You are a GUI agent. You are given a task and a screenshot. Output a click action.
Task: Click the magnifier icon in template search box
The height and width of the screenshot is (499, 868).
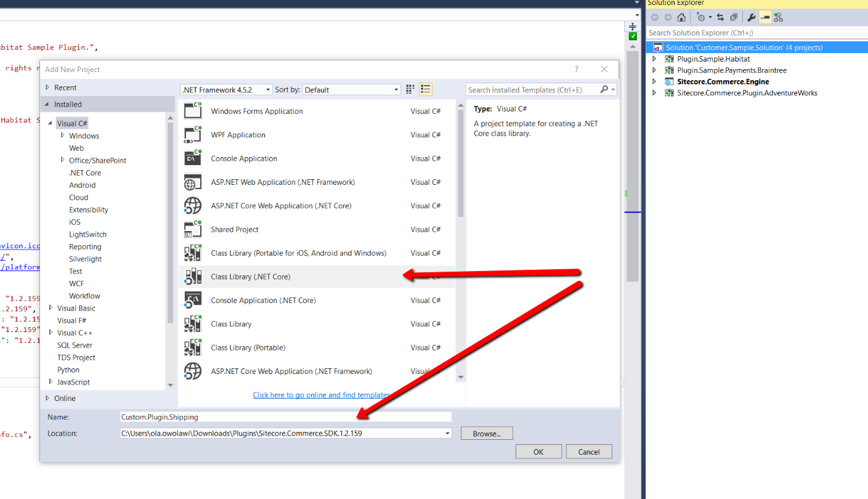tap(604, 89)
